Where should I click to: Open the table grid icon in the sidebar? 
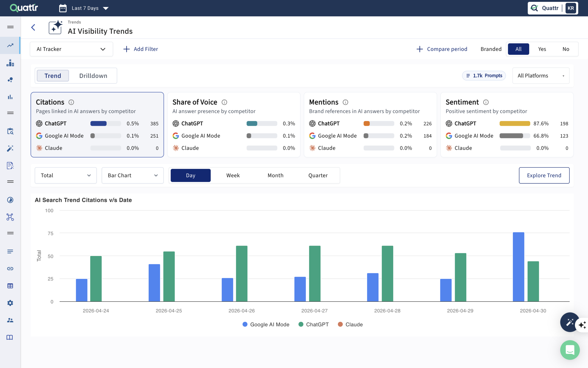(x=10, y=286)
